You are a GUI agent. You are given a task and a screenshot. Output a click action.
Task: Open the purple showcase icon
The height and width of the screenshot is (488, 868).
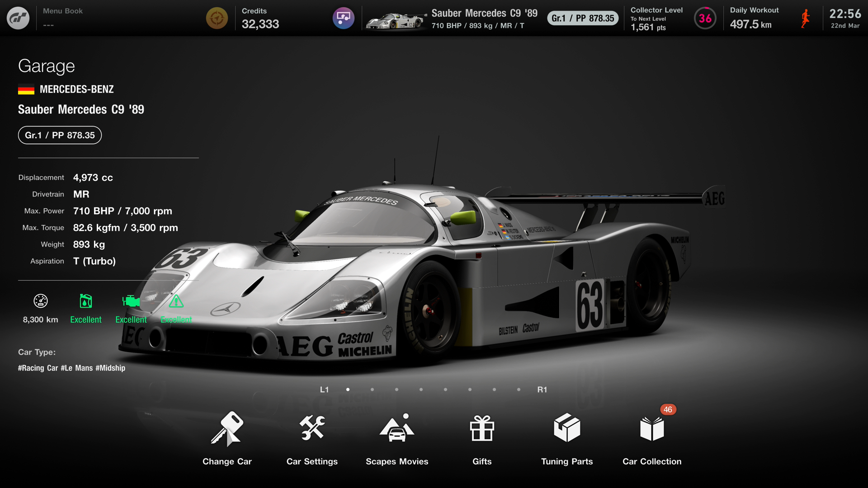[344, 18]
